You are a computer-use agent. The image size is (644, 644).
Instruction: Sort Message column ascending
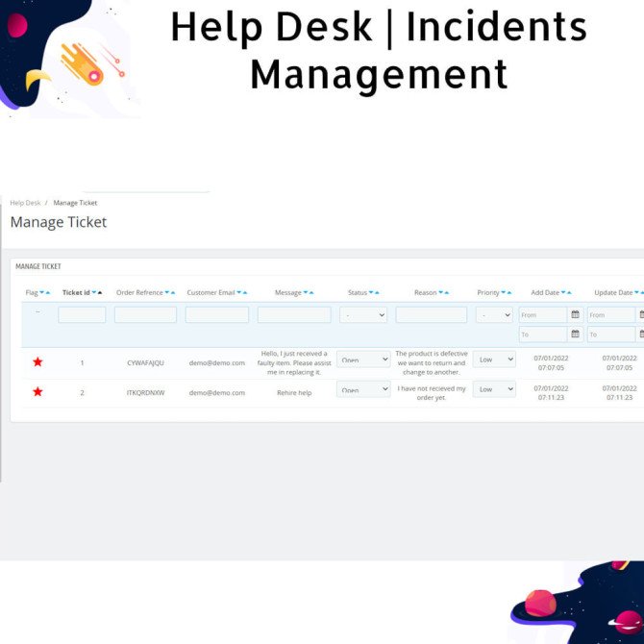(x=311, y=292)
